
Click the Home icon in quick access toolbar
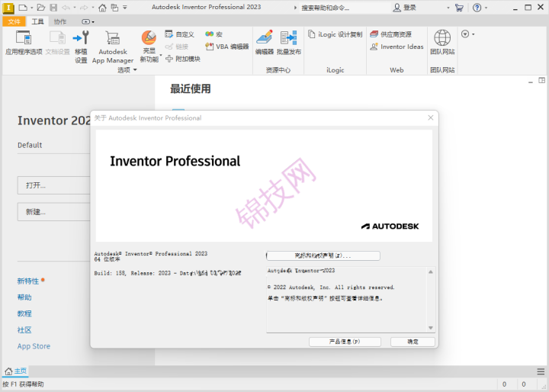click(x=102, y=8)
